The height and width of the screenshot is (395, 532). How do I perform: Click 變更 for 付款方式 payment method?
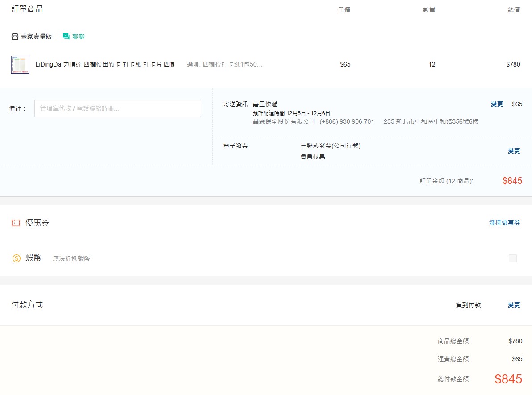514,305
